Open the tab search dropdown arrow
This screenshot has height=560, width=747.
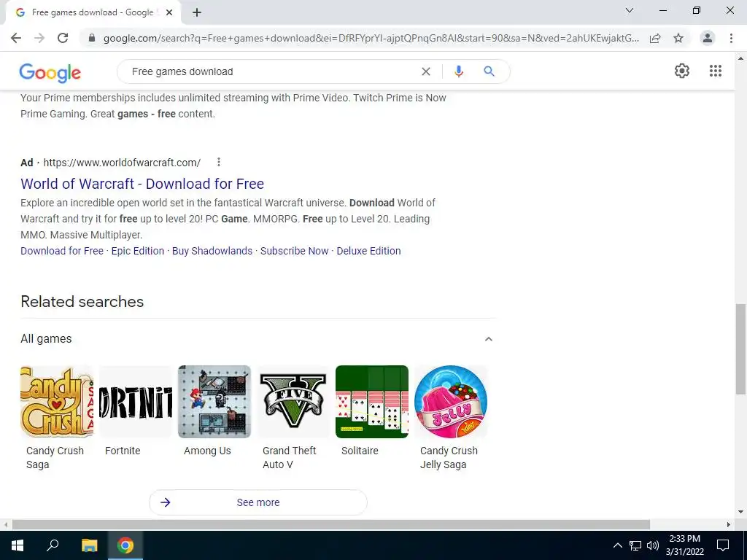630,10
